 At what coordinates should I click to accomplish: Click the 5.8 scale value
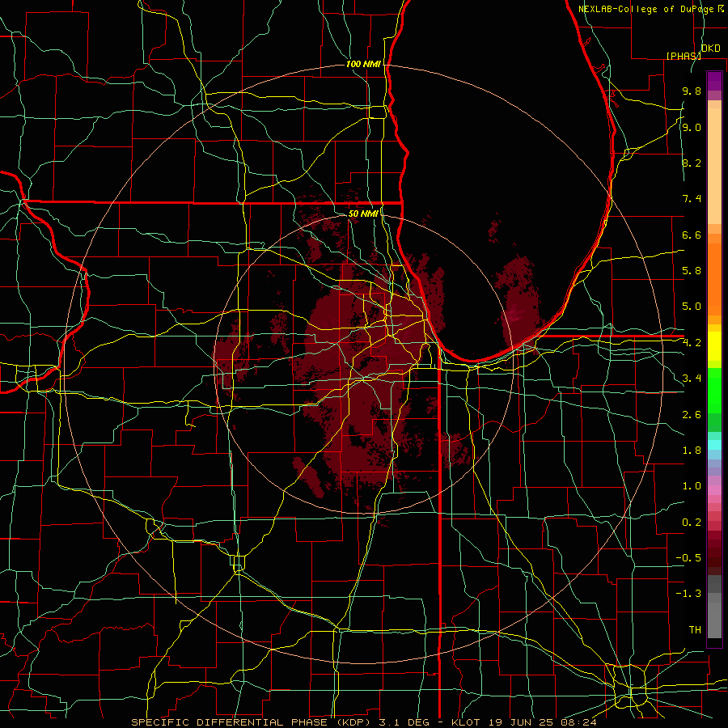692,271
